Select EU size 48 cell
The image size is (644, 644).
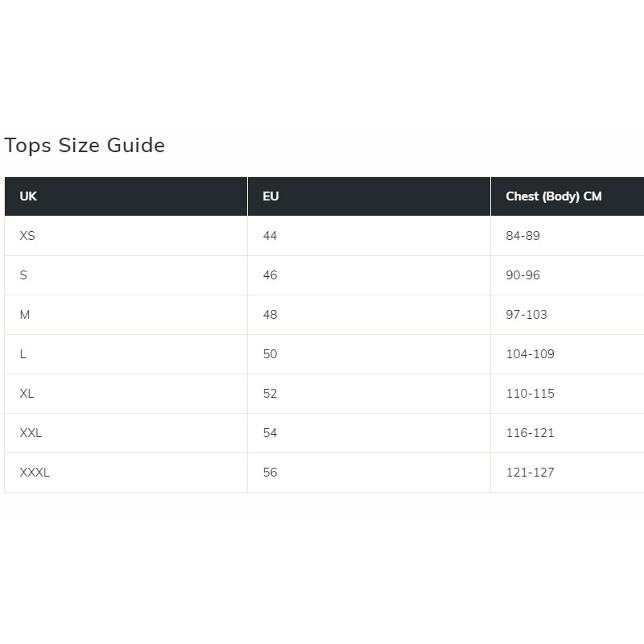click(x=369, y=315)
